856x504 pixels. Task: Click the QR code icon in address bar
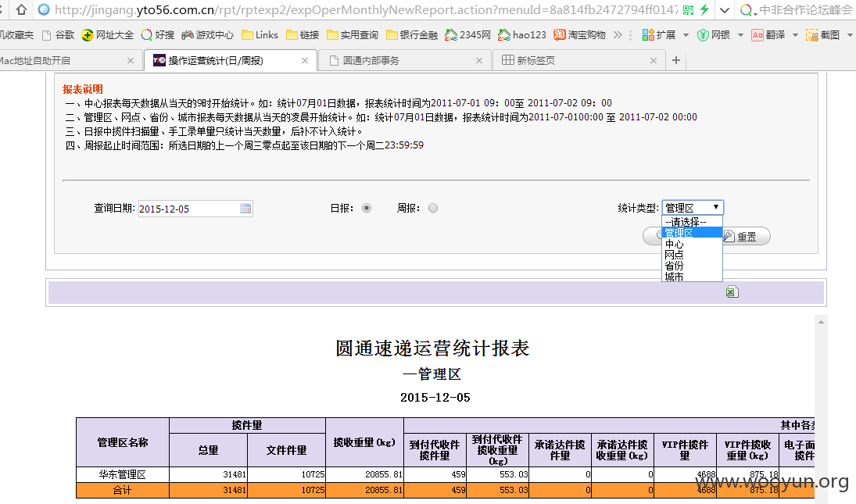point(689,10)
